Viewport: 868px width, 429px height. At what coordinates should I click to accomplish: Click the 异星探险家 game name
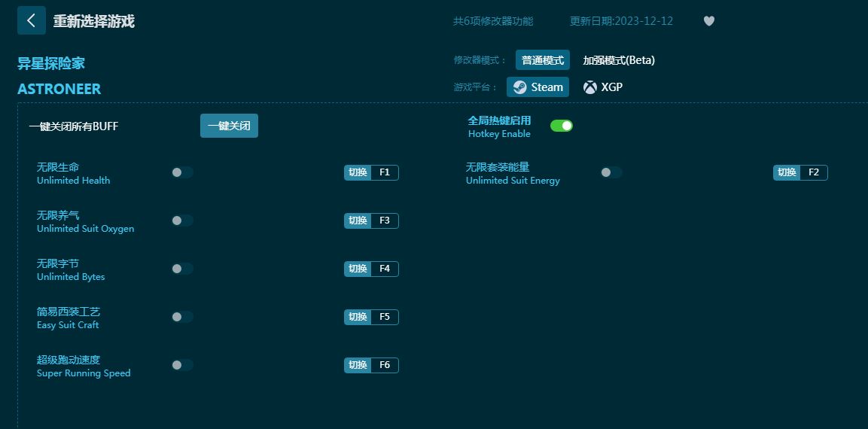click(x=51, y=63)
